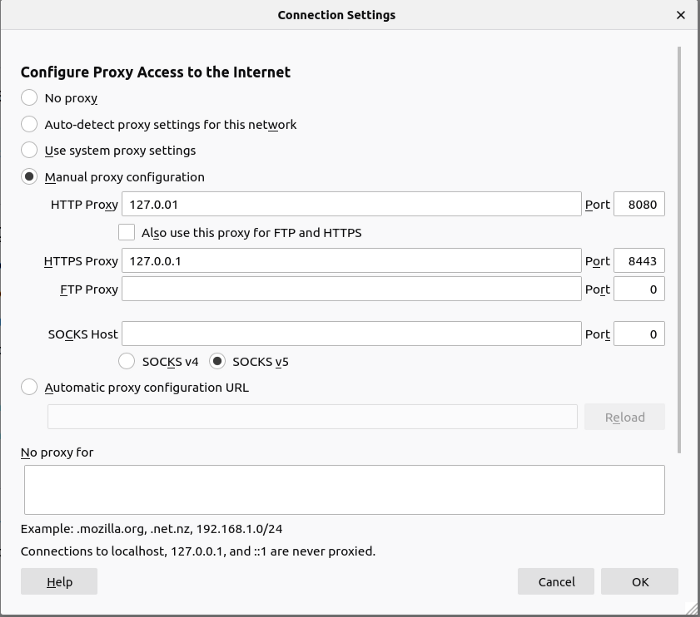Select SOCKS v5 radio button
Image resolution: width=700 pixels, height=617 pixels.
(217, 361)
